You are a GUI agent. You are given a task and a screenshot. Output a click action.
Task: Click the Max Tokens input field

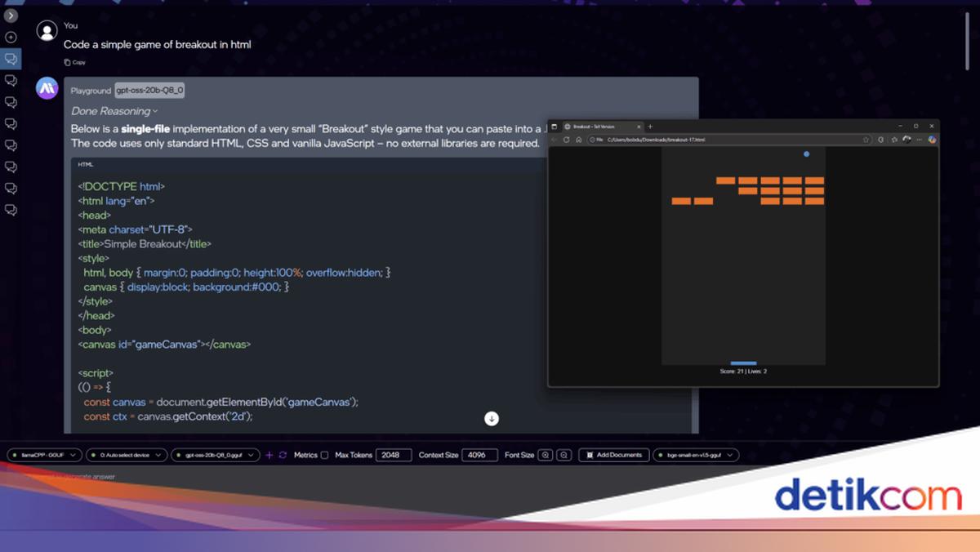pyautogui.click(x=394, y=455)
